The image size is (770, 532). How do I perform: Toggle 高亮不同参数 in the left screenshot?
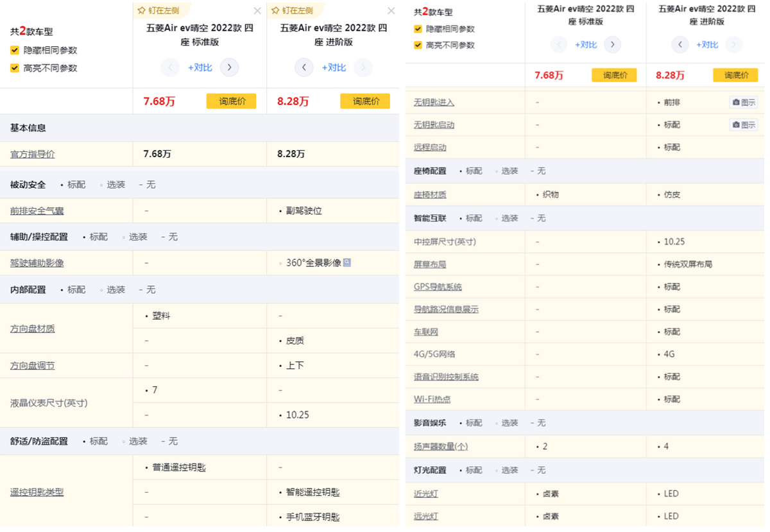point(15,68)
